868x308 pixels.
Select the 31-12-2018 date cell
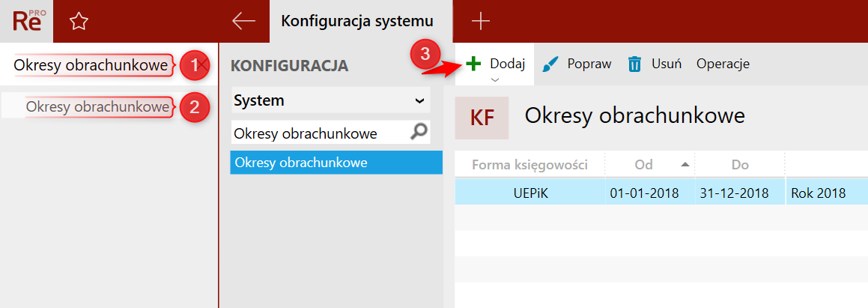point(740,193)
